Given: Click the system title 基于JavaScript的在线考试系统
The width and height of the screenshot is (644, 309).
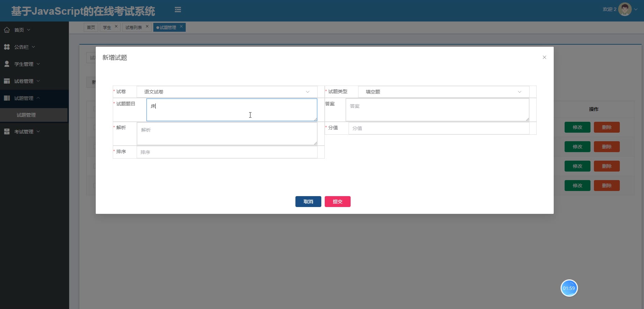Looking at the screenshot, I should (83, 11).
